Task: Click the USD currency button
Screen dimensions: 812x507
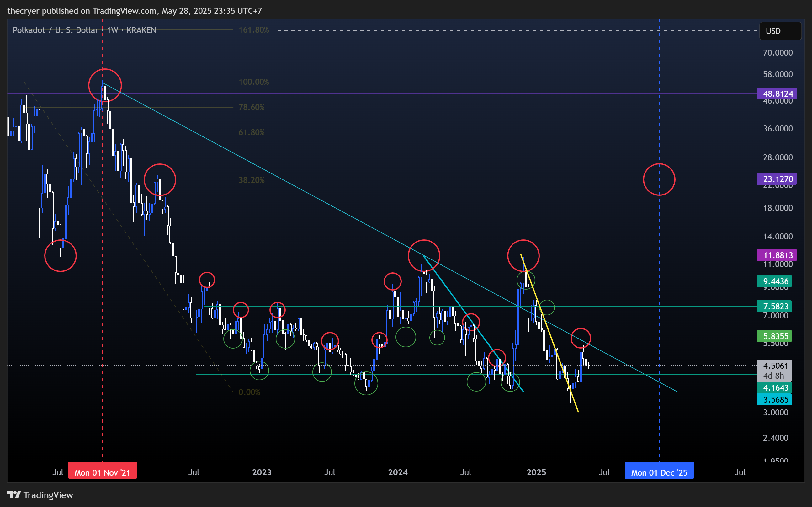Action: pos(780,31)
